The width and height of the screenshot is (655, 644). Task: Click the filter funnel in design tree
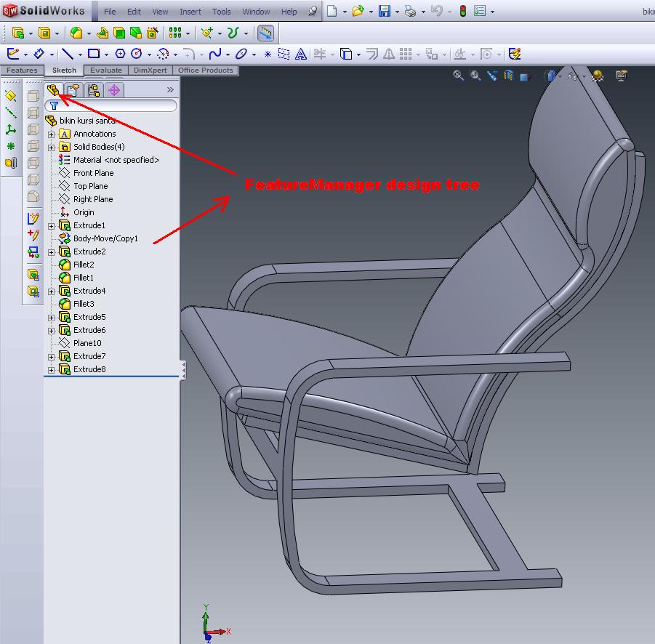point(54,105)
